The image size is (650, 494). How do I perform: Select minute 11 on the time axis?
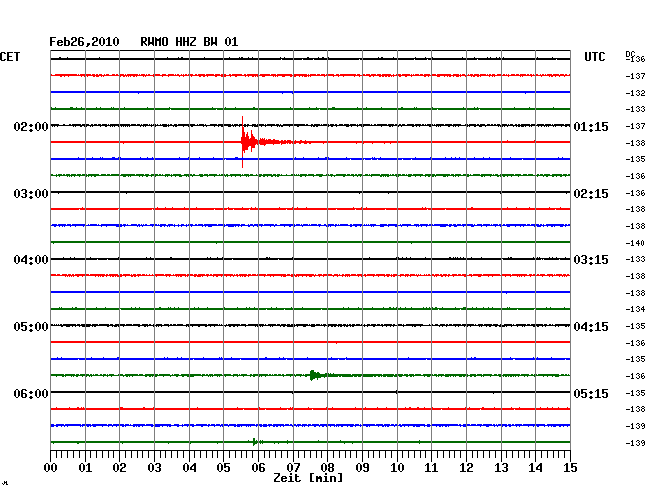click(x=431, y=467)
